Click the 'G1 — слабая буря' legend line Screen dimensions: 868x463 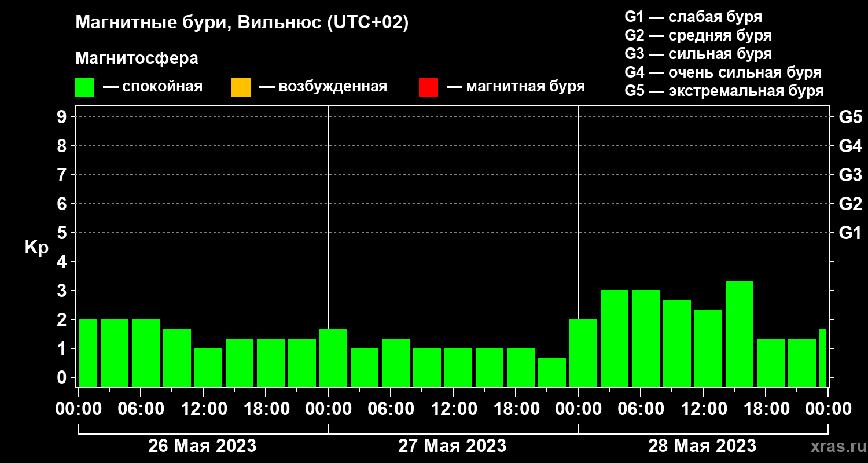(693, 16)
